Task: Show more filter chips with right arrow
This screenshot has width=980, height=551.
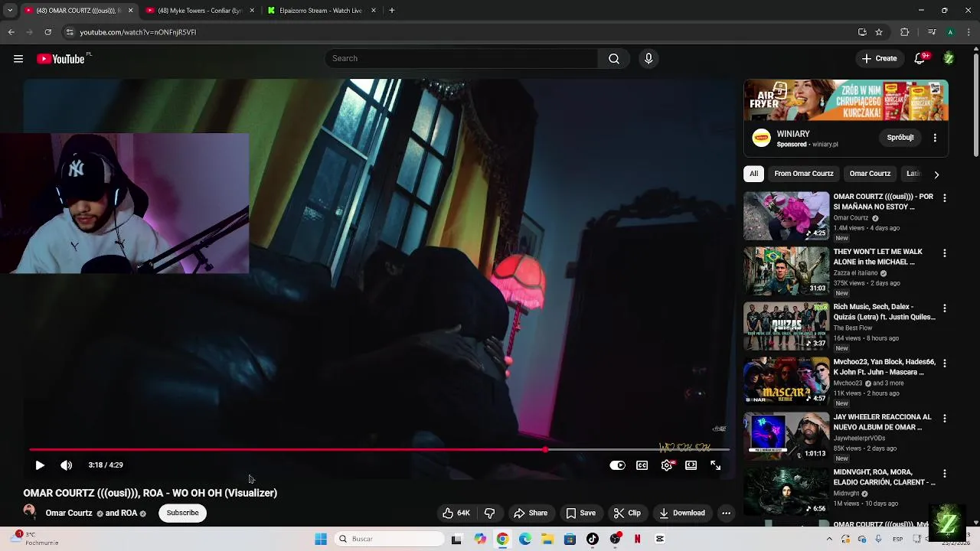Action: pyautogui.click(x=936, y=174)
